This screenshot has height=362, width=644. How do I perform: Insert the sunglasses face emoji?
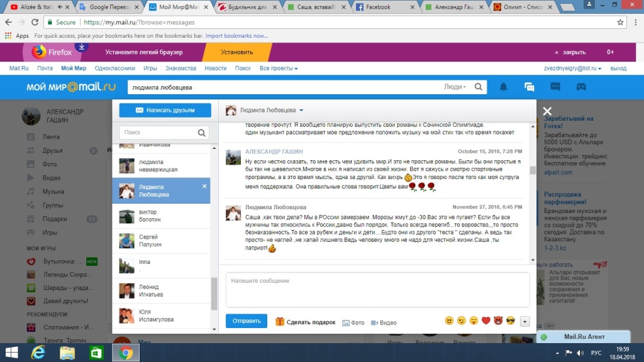click(x=511, y=321)
